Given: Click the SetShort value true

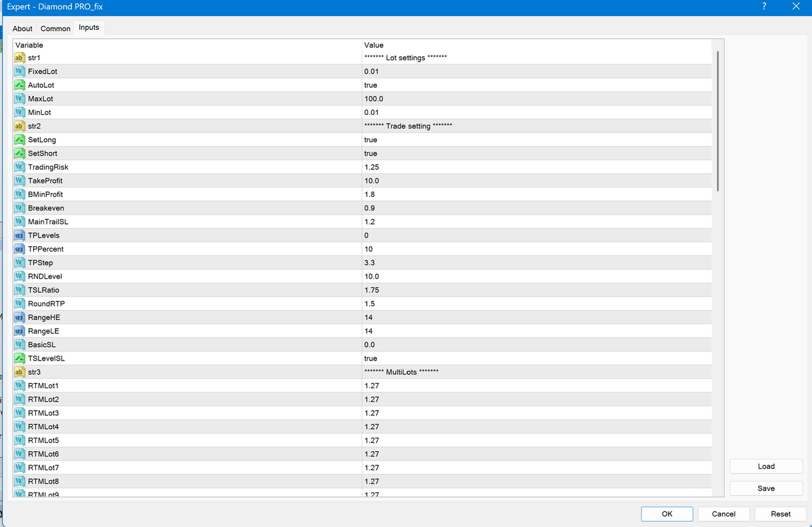Looking at the screenshot, I should click(x=371, y=154).
